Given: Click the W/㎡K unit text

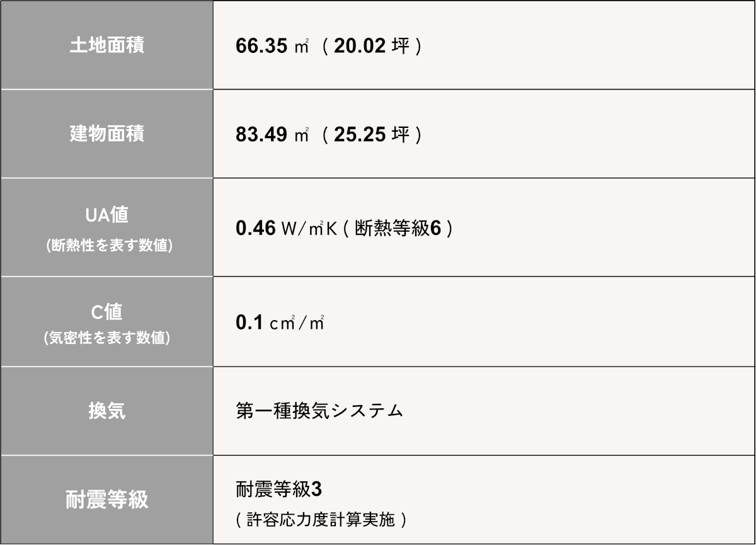Looking at the screenshot, I should pyautogui.click(x=310, y=228).
